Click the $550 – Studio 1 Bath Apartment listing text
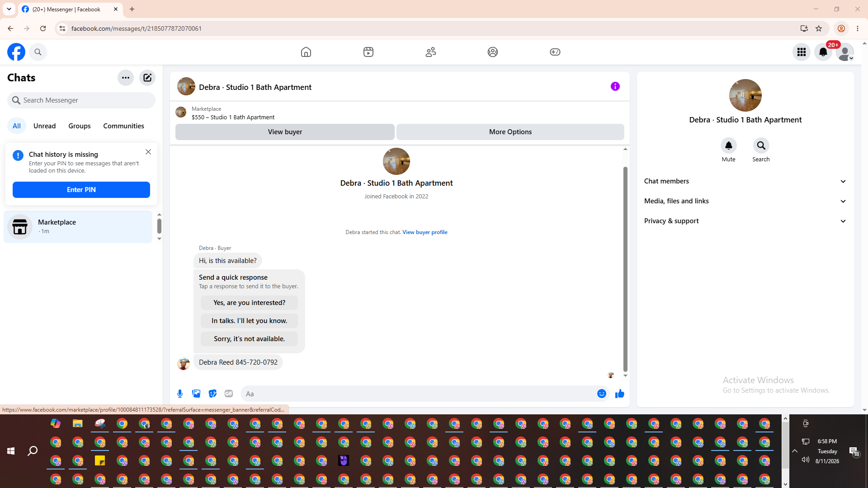This screenshot has height=488, width=868. pyautogui.click(x=233, y=117)
